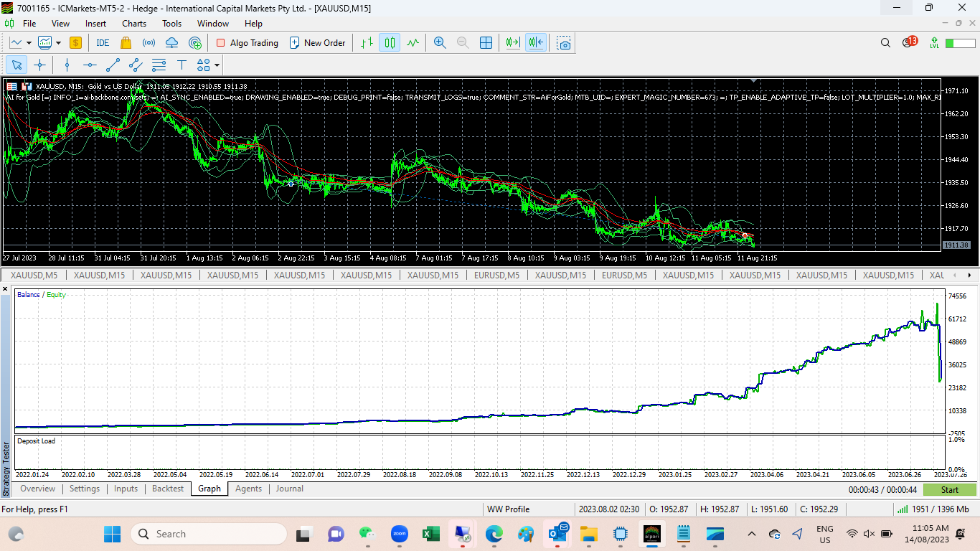
Task: Open the Charts menu
Action: 134,24
